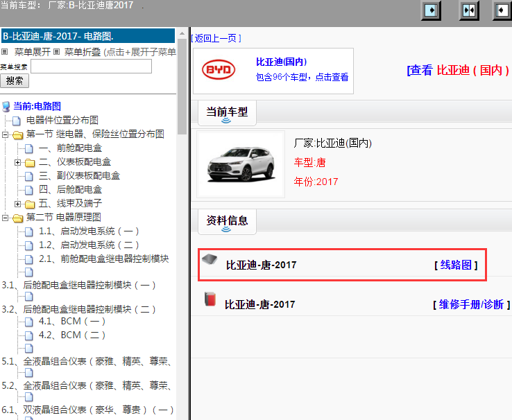Screen dimensions: 512x420
Task: Click the 年份:2017 text
Action: pyautogui.click(x=316, y=182)
